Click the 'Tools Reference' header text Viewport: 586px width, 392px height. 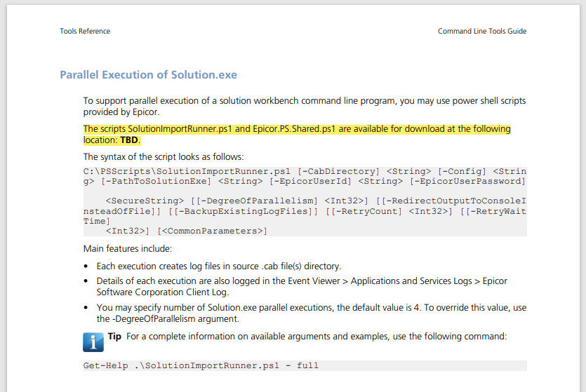coord(85,31)
